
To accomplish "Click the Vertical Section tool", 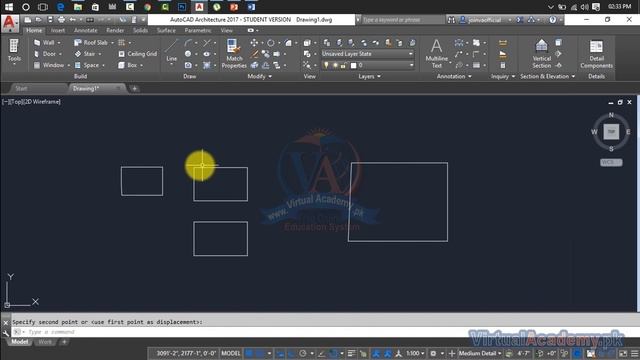I will 541,53.
